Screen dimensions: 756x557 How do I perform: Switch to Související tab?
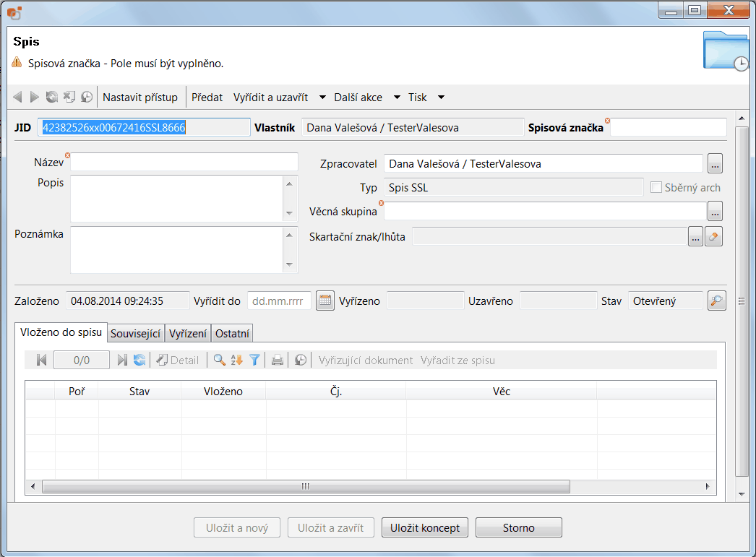pyautogui.click(x=135, y=334)
